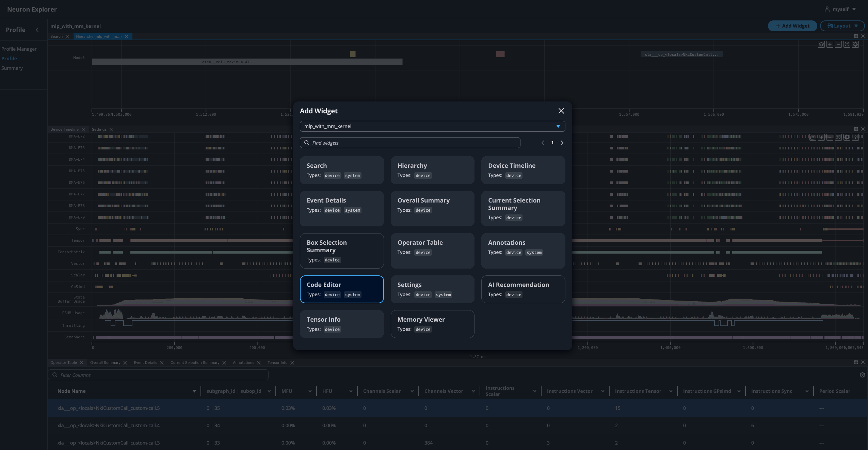
Task: Close the Search tab
Action: point(67,36)
